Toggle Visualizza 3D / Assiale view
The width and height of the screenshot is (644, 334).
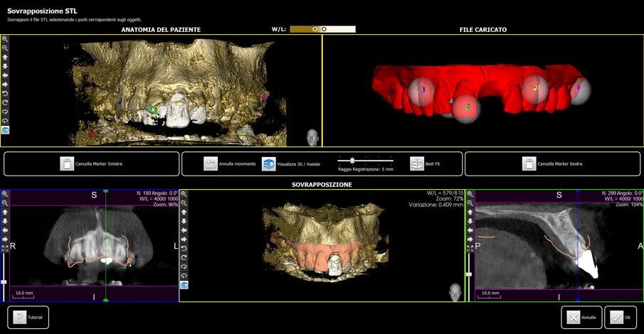tap(269, 164)
